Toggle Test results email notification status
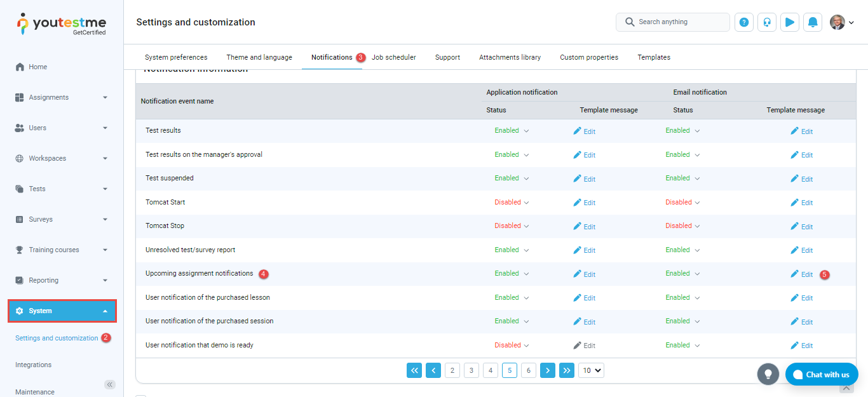The image size is (868, 397). (x=682, y=131)
